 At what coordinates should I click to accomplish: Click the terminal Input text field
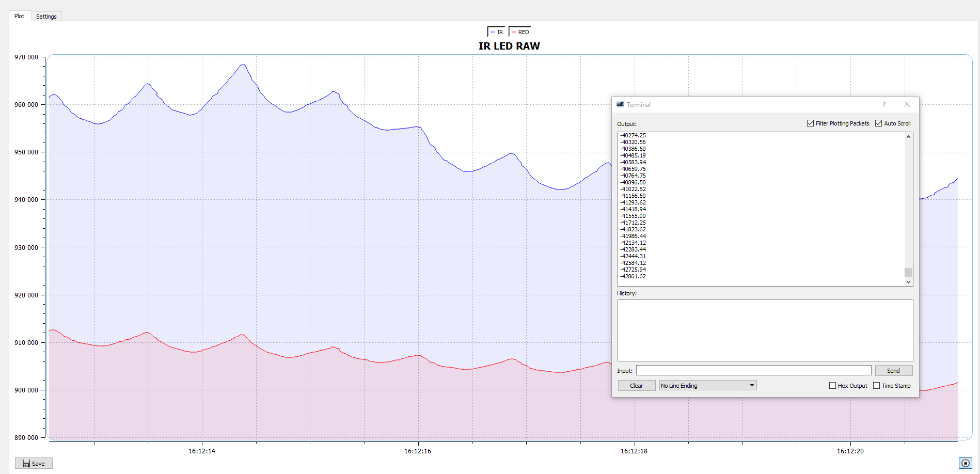[753, 371]
